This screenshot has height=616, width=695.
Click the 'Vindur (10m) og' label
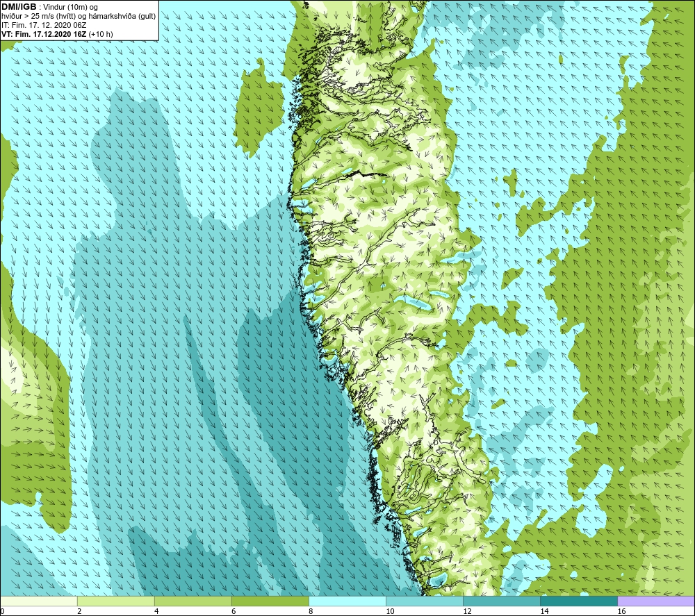click(x=70, y=8)
